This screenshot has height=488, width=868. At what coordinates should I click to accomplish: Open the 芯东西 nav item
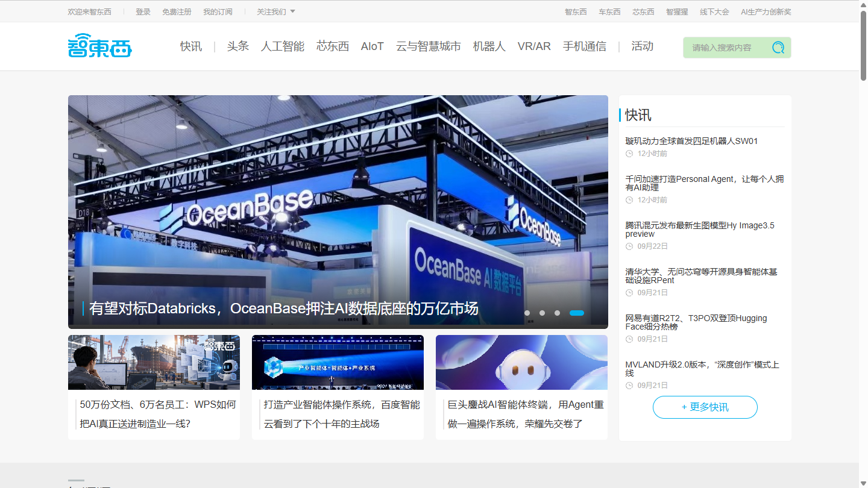tap(333, 46)
